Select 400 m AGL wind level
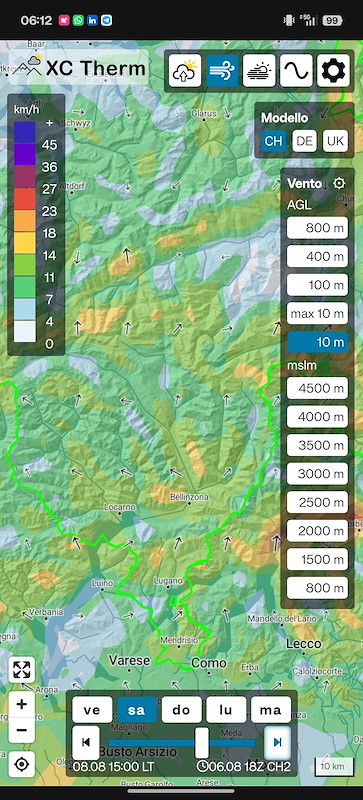The height and width of the screenshot is (800, 363). pos(318,256)
